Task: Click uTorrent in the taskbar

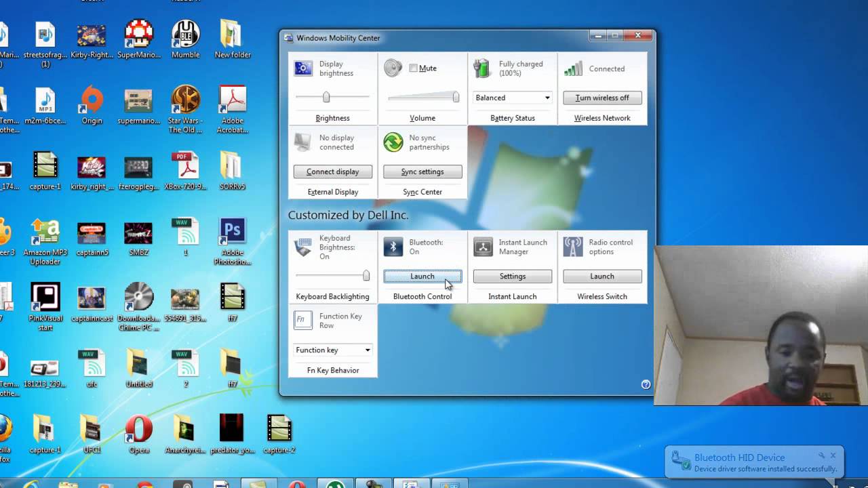Action: [x=335, y=485]
